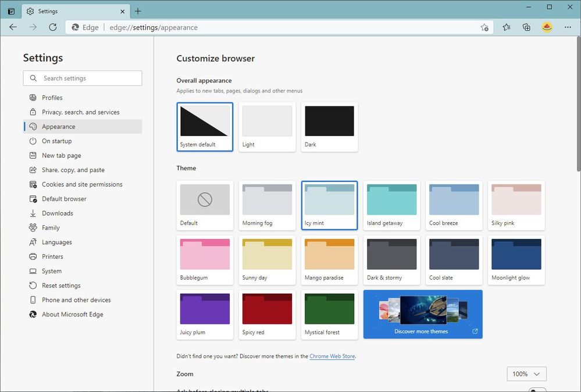This screenshot has width=581, height=392.
Task: Select System default appearance option
Action: (x=205, y=127)
